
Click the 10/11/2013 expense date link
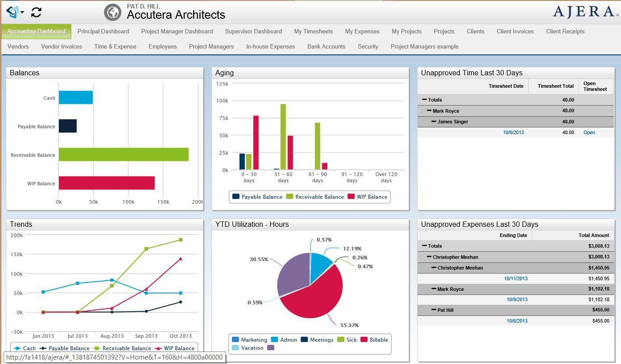[515, 278]
